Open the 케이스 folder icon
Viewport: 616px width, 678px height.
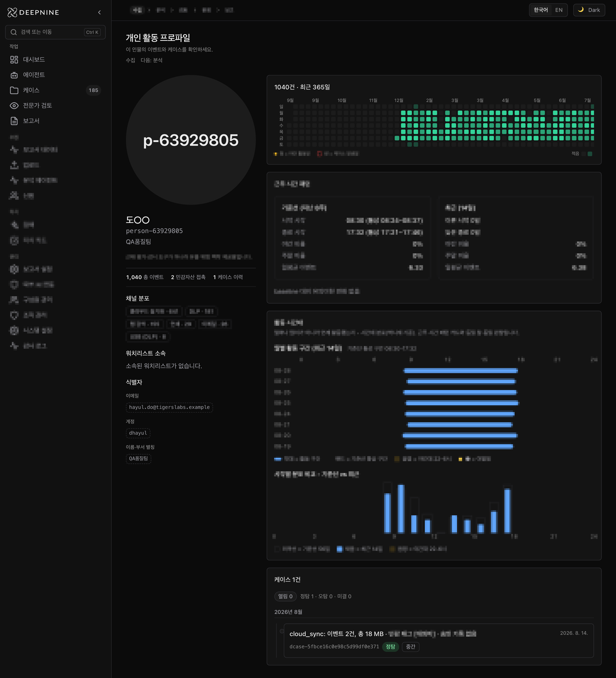(14, 90)
